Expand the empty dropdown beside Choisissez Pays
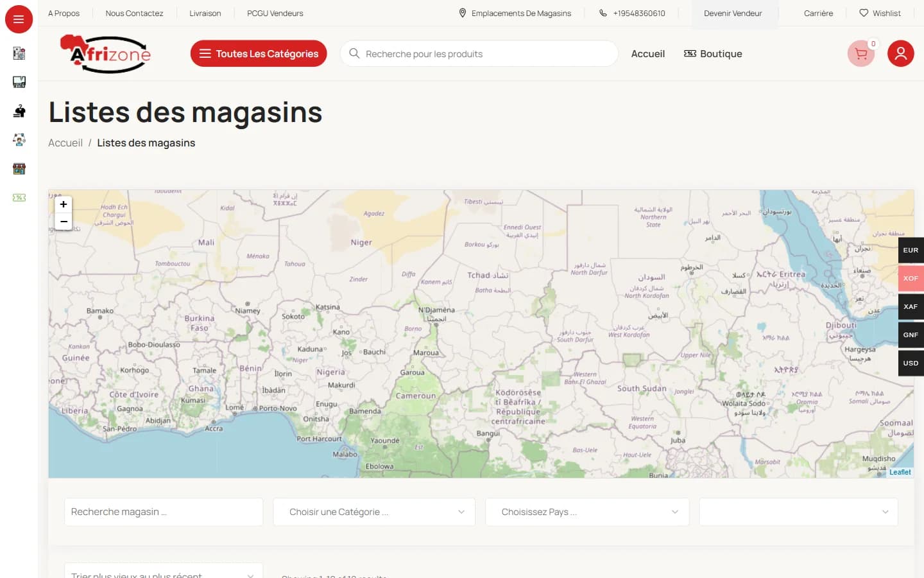The width and height of the screenshot is (924, 578). pos(798,512)
